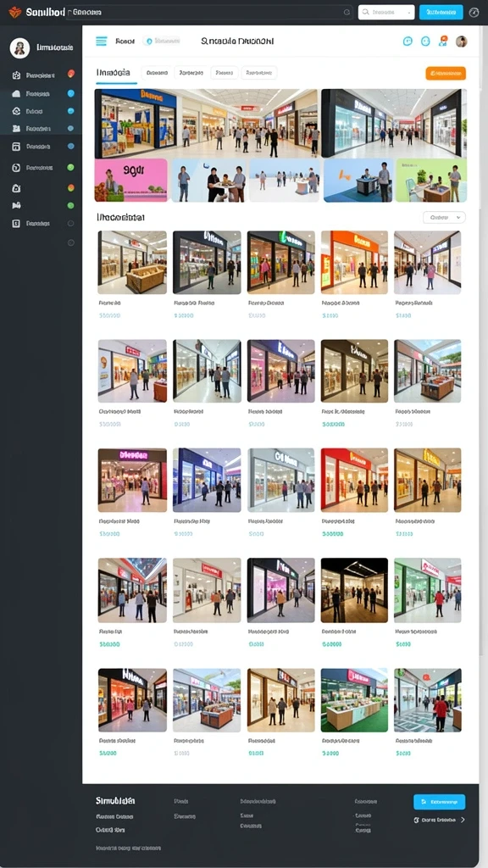This screenshot has width=488, height=868.
Task: Toggle the empty dark circle at sidebar bottom
Action: [x=70, y=242]
